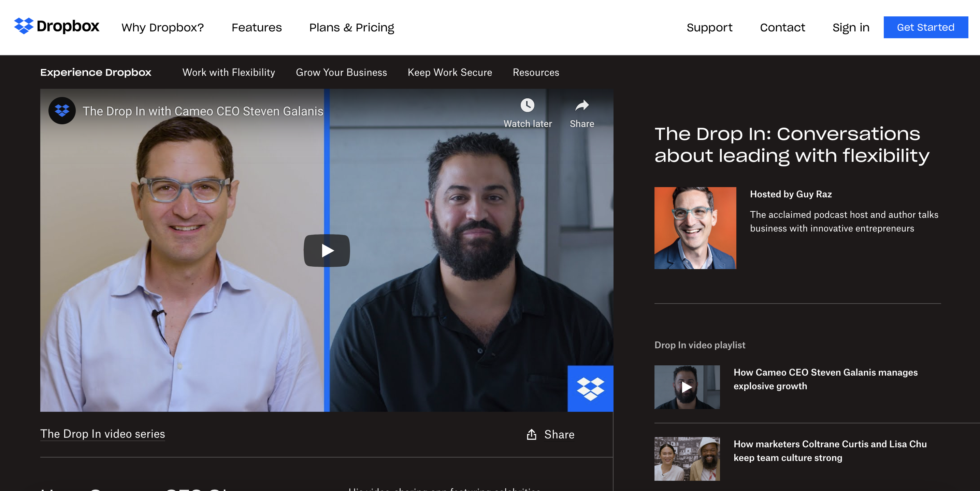Select the Plans & Pricing tab

click(352, 27)
